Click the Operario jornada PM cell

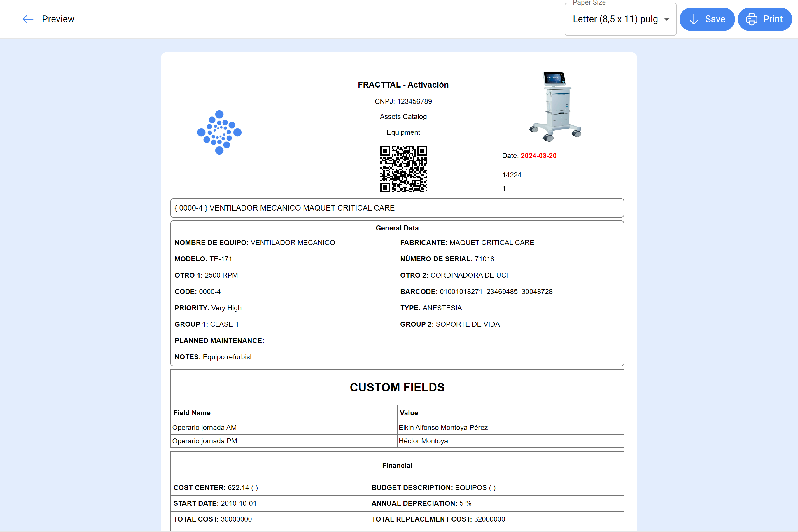point(283,441)
